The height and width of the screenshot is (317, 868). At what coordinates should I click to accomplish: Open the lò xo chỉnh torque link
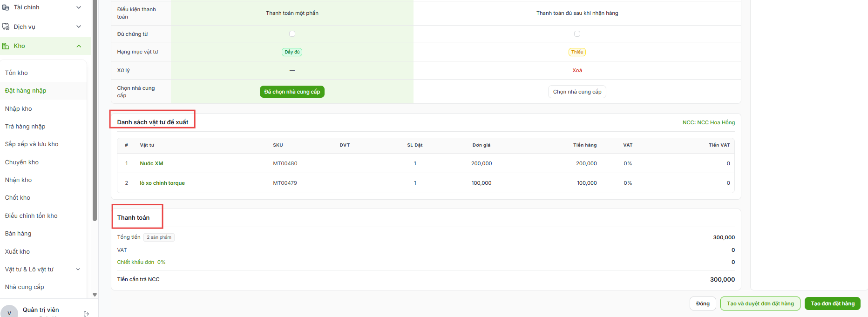pos(162,183)
